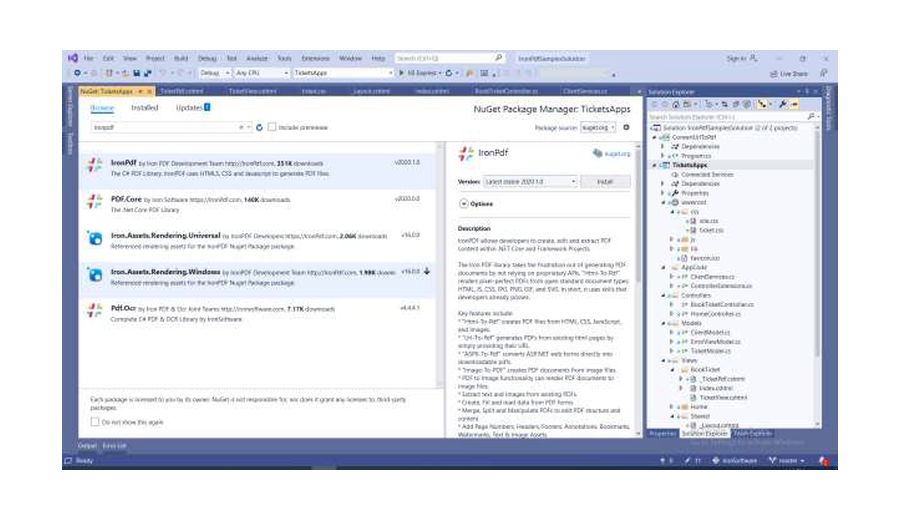This screenshot has height=520, width=900.
Task: Open package source settings gear
Action: click(626, 127)
